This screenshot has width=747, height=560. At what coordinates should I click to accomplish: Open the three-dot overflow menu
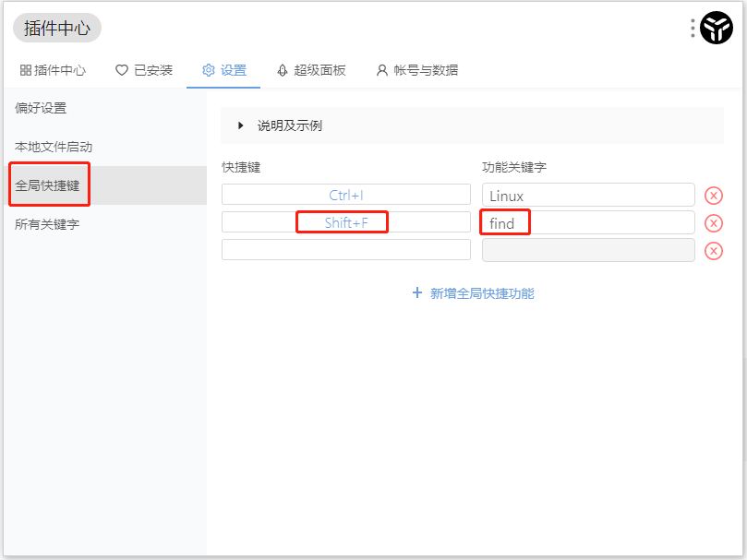[691, 27]
